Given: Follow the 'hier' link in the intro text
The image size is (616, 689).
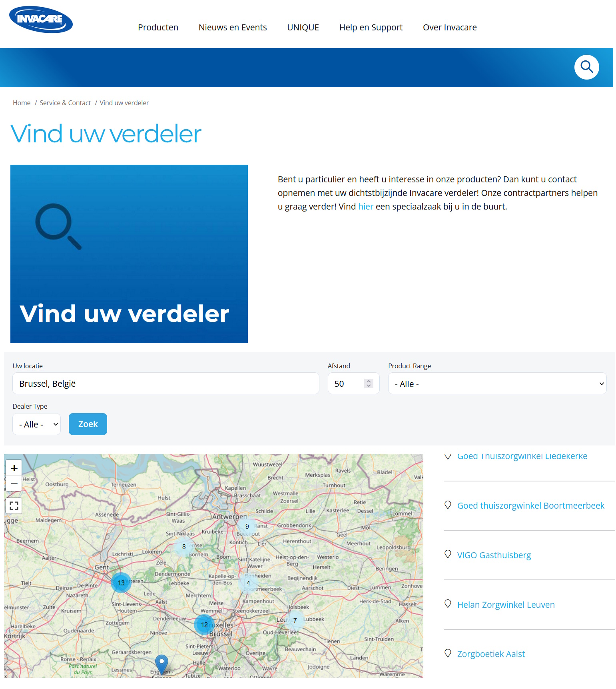Looking at the screenshot, I should (366, 206).
